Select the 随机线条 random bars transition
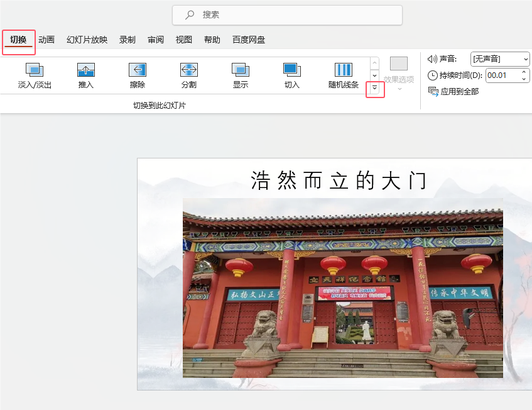 point(344,75)
